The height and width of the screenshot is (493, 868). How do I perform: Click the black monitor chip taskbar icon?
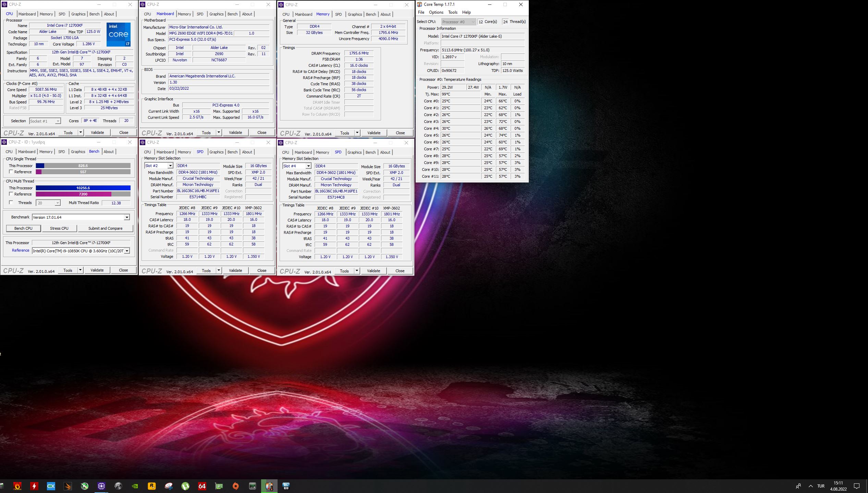click(x=253, y=486)
